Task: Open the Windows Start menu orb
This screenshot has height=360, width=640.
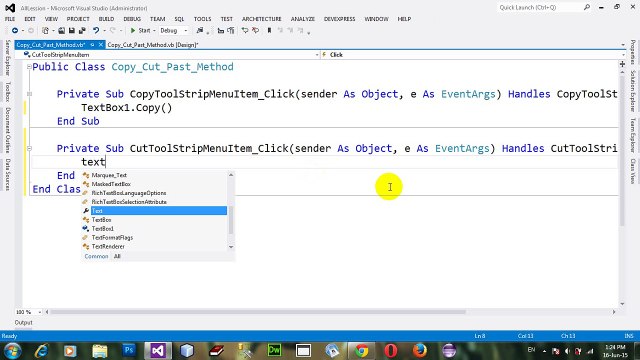Action: coord(12,351)
